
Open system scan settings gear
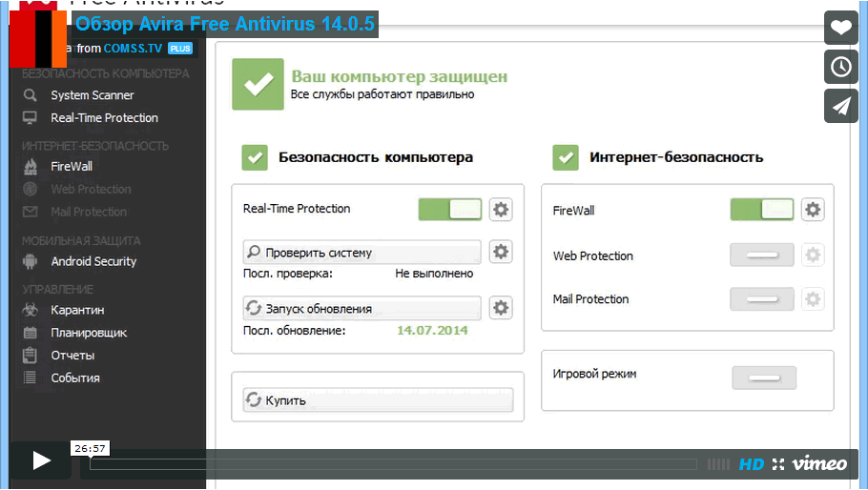point(501,252)
